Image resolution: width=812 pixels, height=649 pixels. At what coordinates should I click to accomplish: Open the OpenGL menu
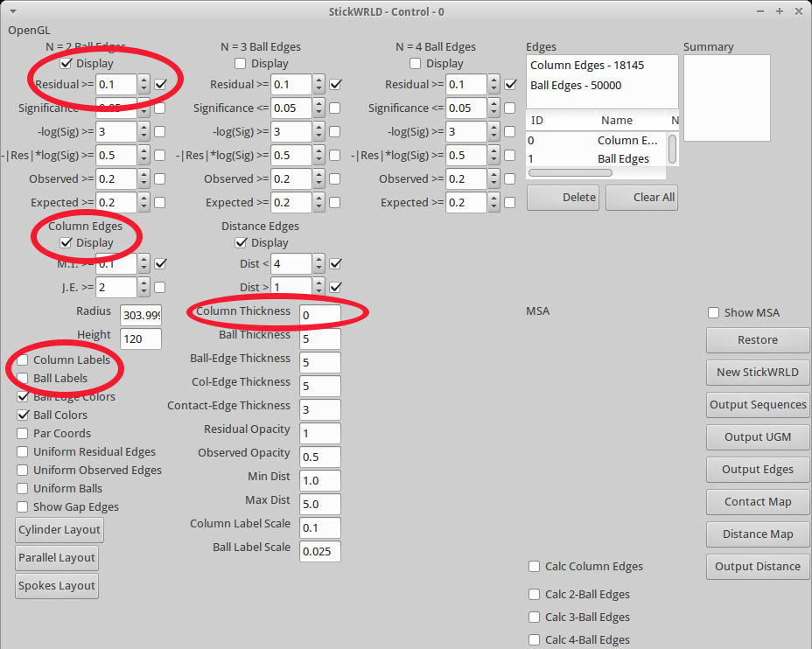point(29,31)
